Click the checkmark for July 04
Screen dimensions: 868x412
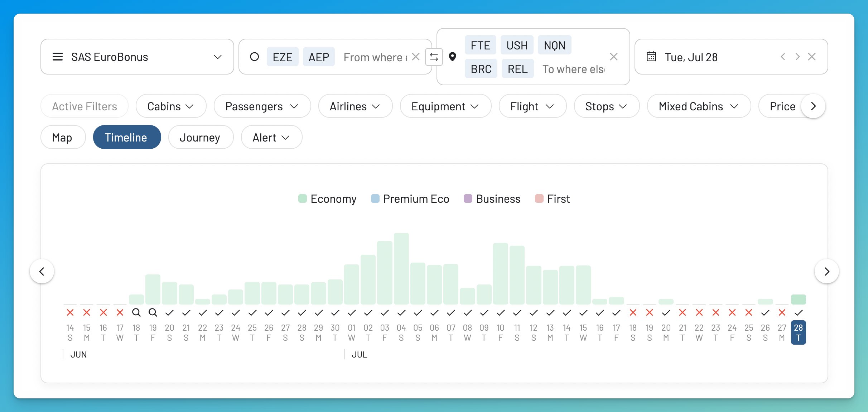coord(401,313)
